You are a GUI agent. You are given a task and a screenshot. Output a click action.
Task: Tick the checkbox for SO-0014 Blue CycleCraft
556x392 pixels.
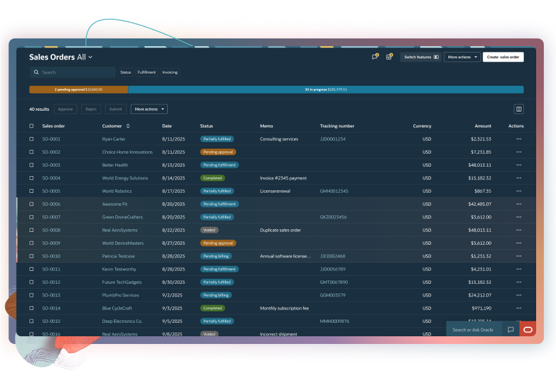pos(31,308)
